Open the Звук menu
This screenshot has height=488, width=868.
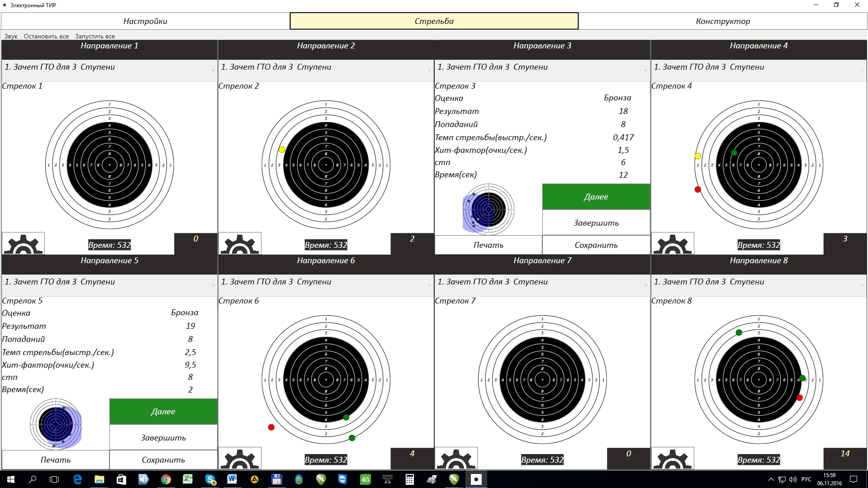point(11,36)
